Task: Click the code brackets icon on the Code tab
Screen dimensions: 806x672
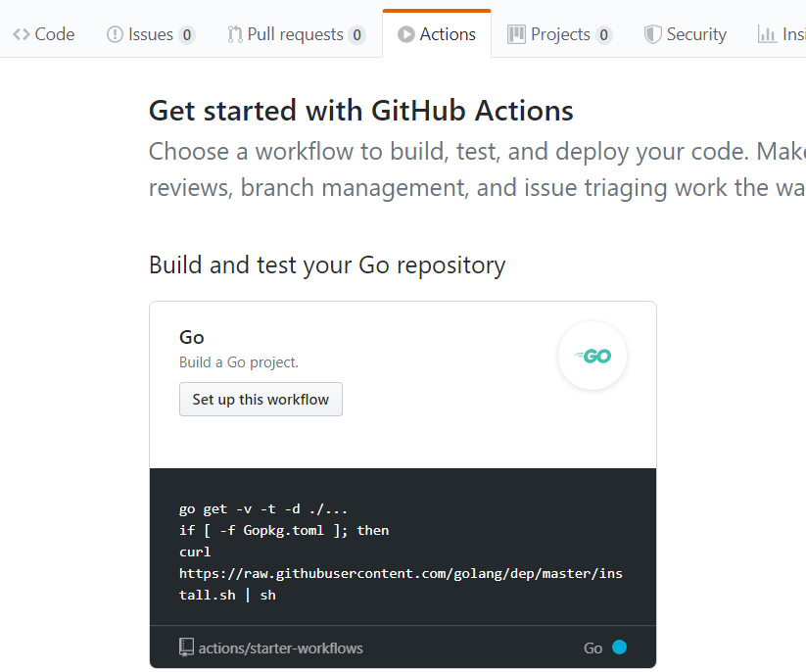Action: point(20,33)
